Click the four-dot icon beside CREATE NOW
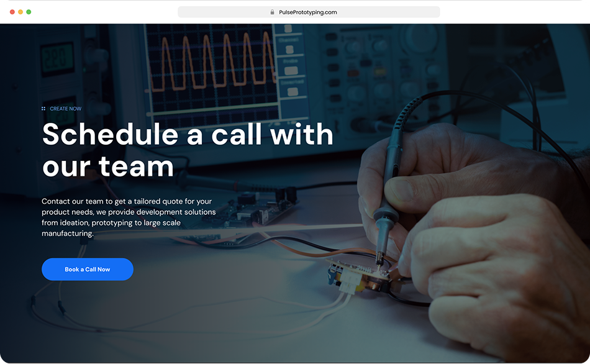The width and height of the screenshot is (590, 364). (x=43, y=109)
